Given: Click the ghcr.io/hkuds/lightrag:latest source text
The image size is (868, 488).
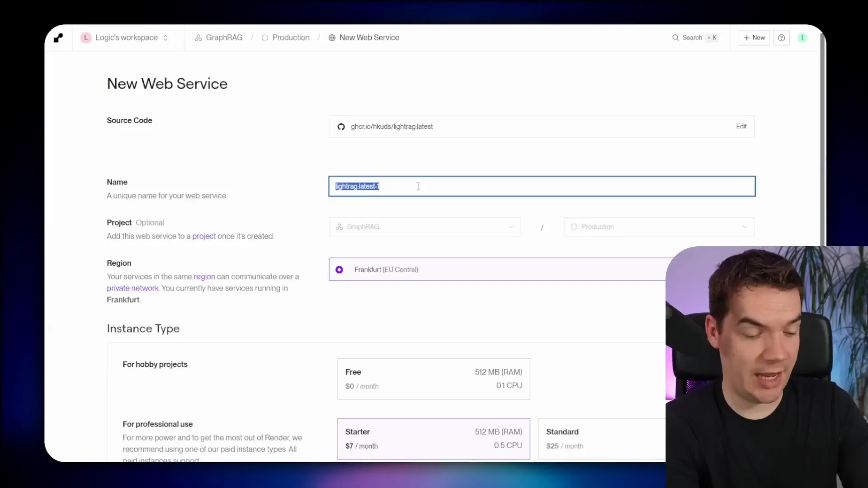Looking at the screenshot, I should click(x=392, y=127).
